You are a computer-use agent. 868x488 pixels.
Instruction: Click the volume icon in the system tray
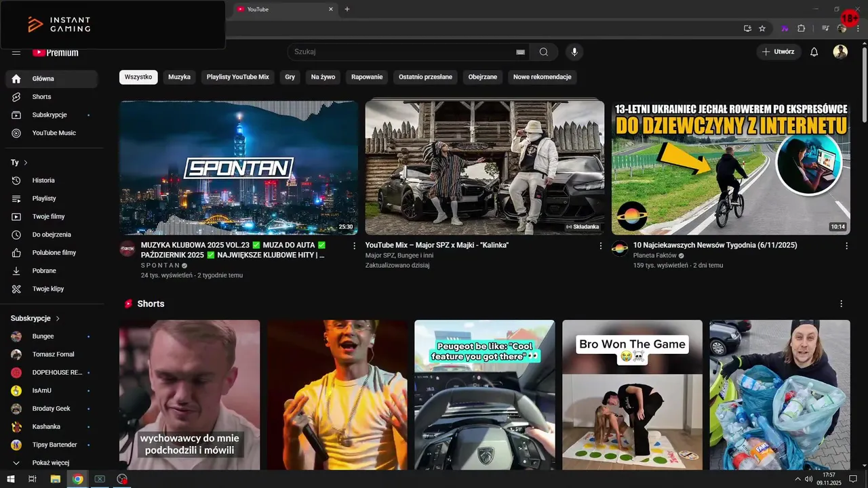808,479
